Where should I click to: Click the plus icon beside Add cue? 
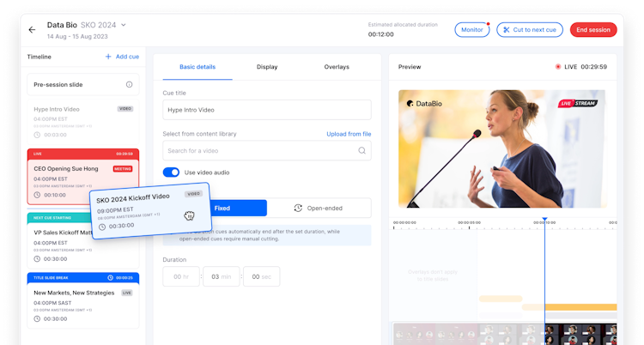click(x=108, y=57)
